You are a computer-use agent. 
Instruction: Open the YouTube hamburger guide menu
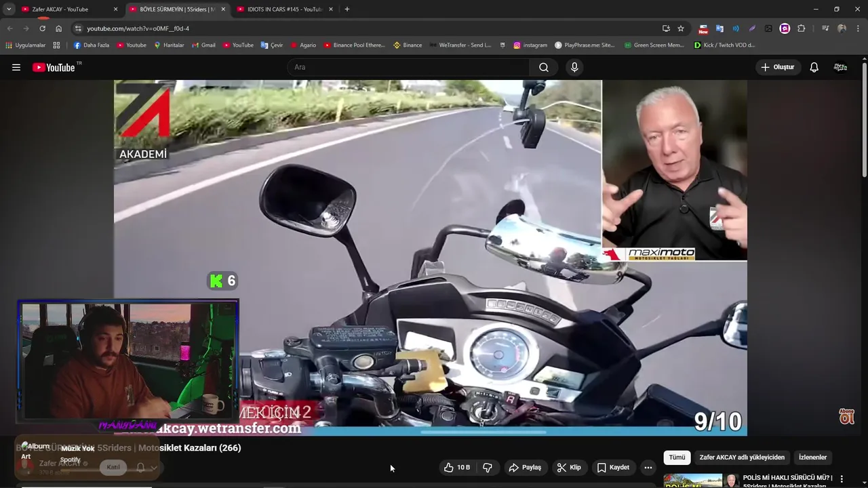click(16, 67)
